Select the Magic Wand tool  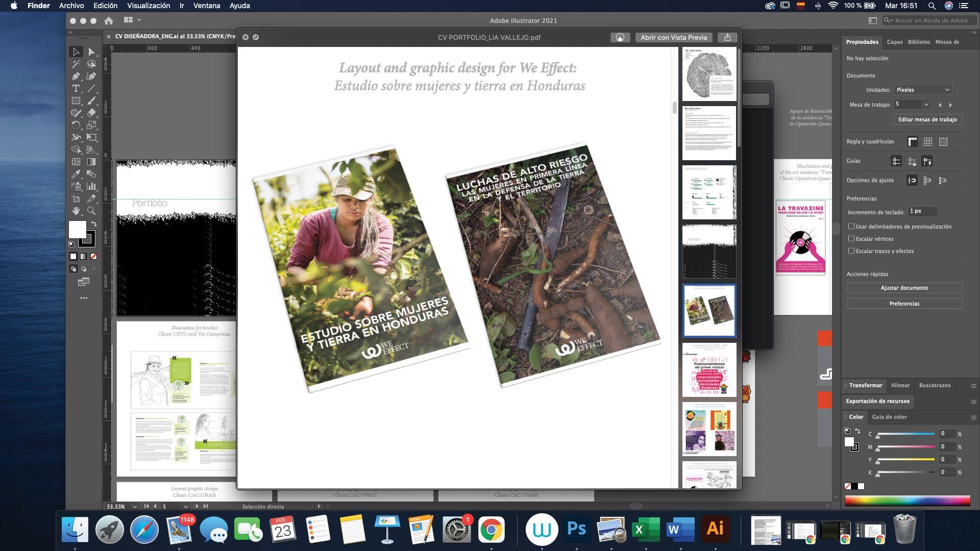(x=76, y=64)
